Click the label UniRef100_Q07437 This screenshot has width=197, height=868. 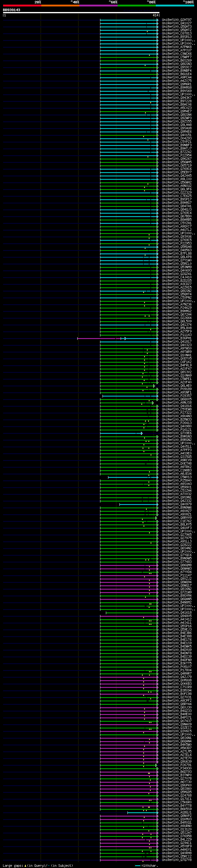point(176,721)
